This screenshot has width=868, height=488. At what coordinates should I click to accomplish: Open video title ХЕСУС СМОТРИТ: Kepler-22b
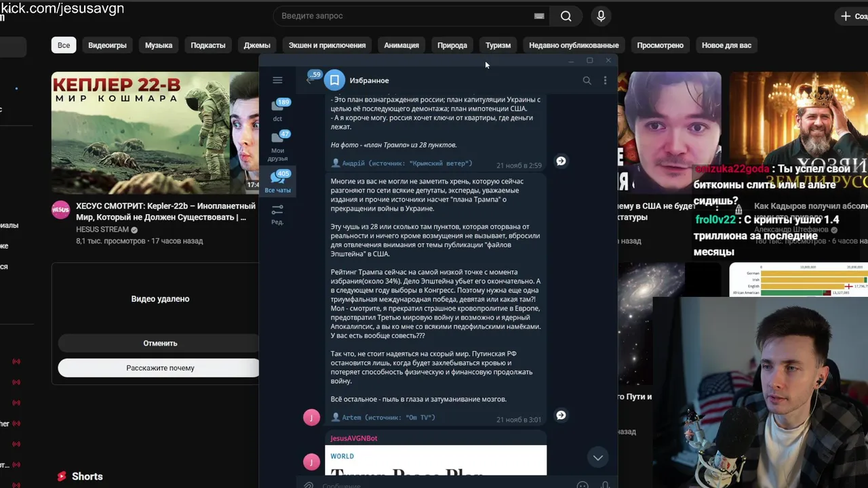point(165,211)
